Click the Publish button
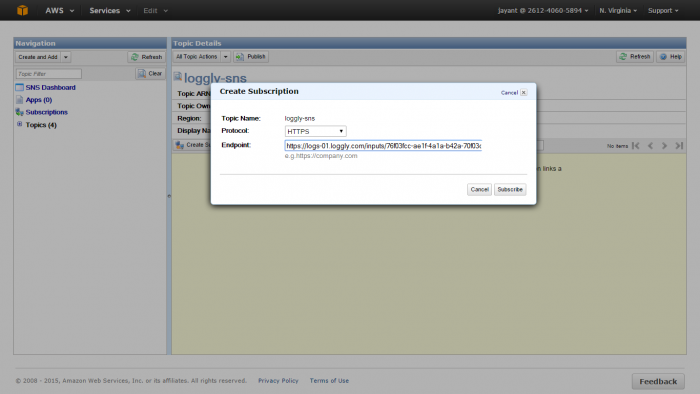700x394 pixels. (251, 57)
